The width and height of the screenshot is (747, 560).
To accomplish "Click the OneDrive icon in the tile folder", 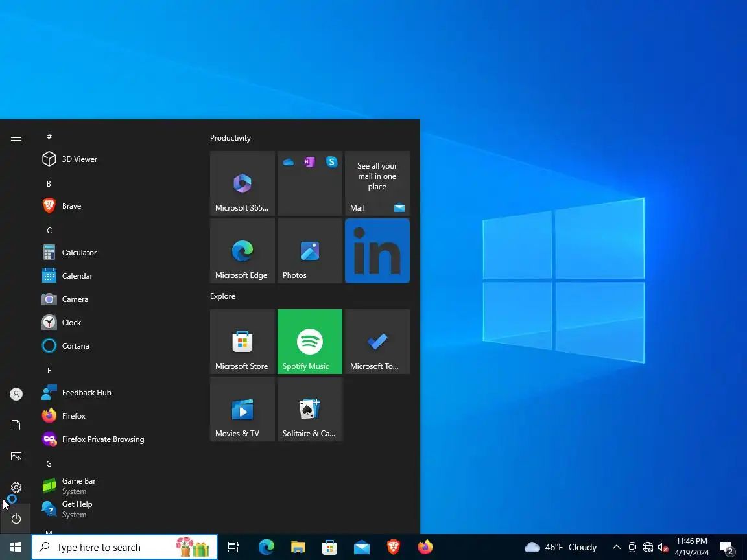I will [288, 163].
